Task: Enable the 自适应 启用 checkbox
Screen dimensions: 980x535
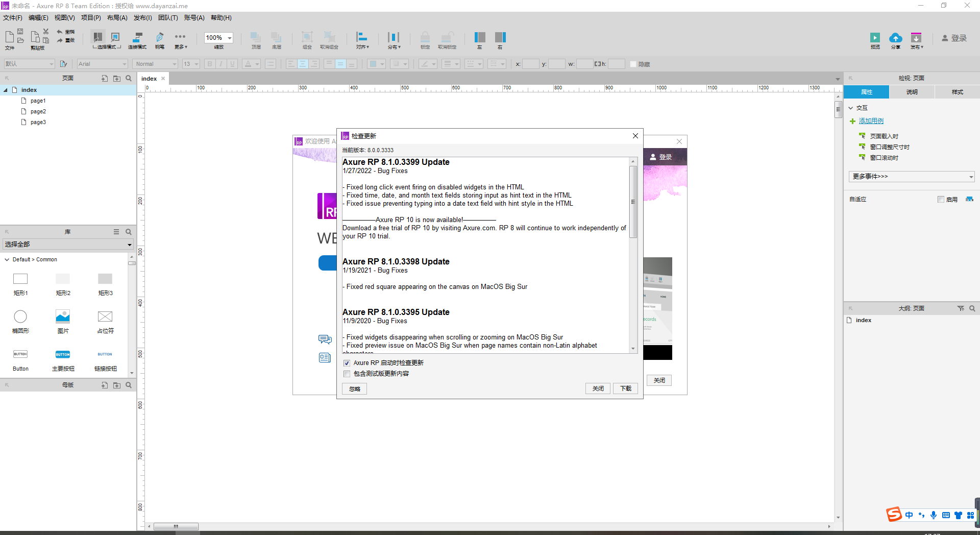Action: (x=942, y=199)
